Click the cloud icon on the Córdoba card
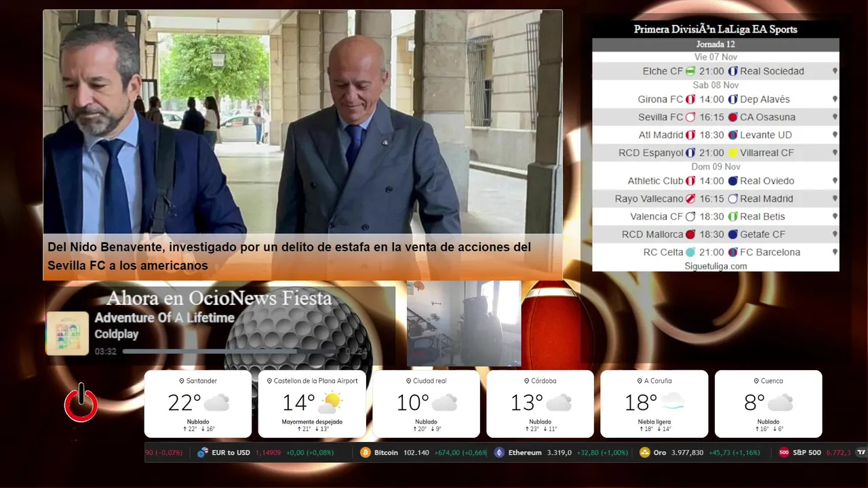Screen dimensions: 868x488 (559, 403)
